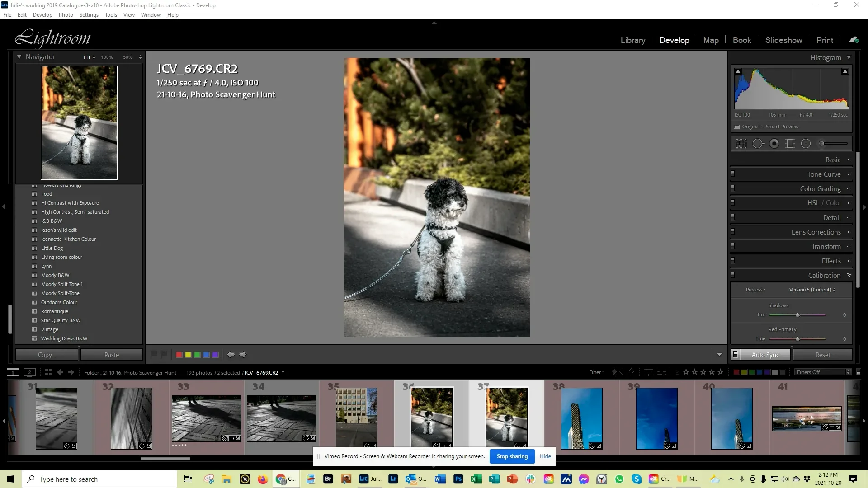This screenshot has height=488, width=868.
Task: Select the Spot Removal tool
Action: tap(758, 143)
